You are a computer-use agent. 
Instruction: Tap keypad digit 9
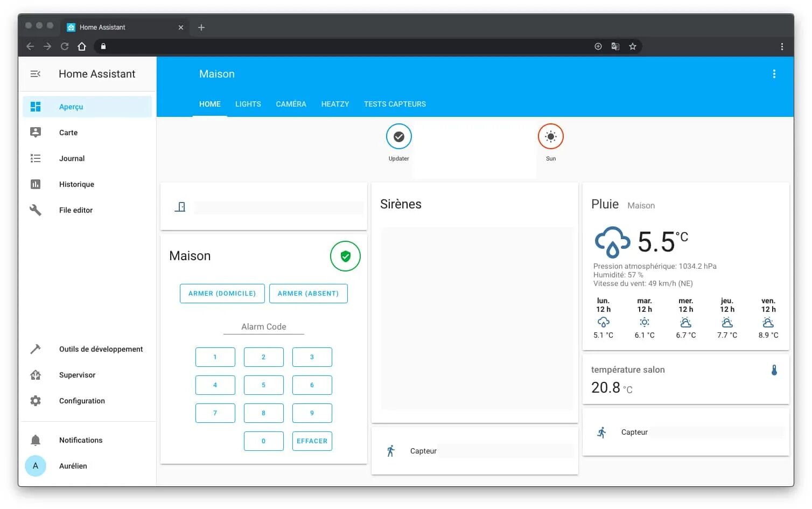312,413
